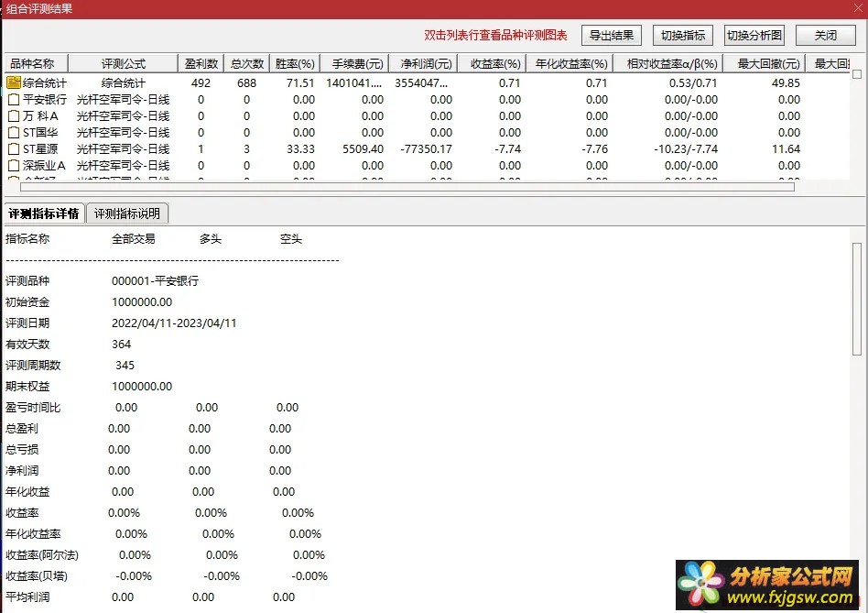Click 综合统计 total count 688

click(x=247, y=83)
